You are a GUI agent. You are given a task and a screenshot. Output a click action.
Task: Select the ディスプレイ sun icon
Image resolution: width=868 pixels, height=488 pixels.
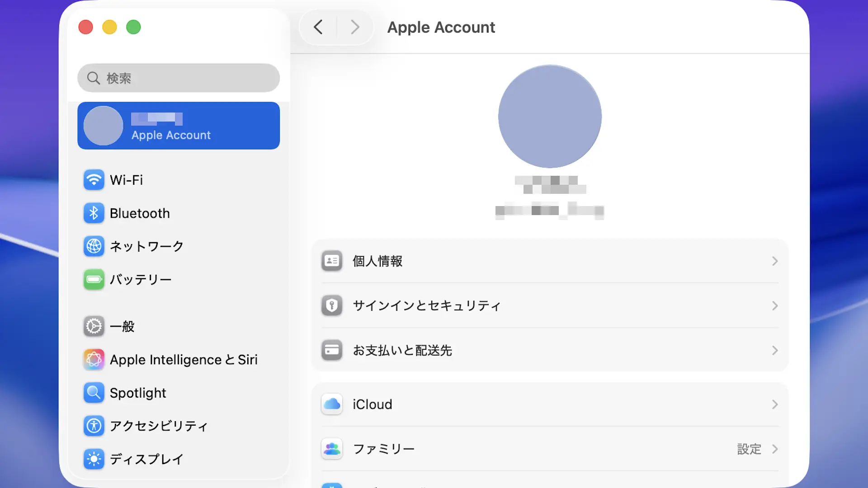click(x=94, y=459)
